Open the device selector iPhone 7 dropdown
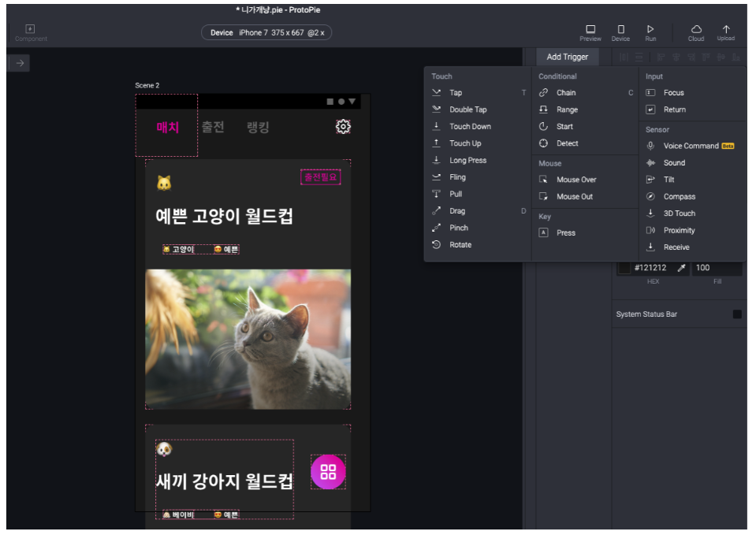The height and width of the screenshot is (535, 756). coord(266,33)
